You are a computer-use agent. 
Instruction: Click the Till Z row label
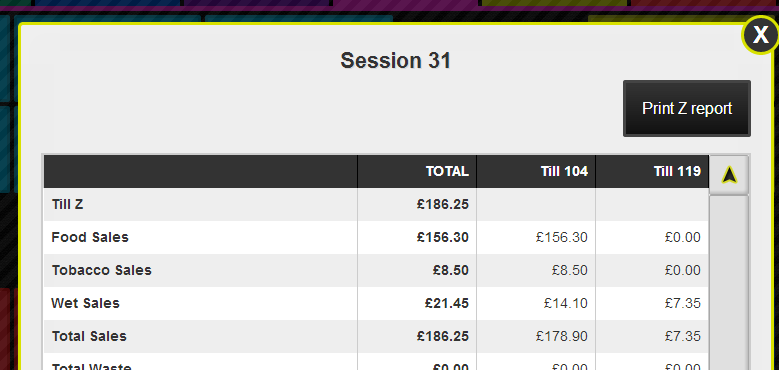tap(68, 204)
